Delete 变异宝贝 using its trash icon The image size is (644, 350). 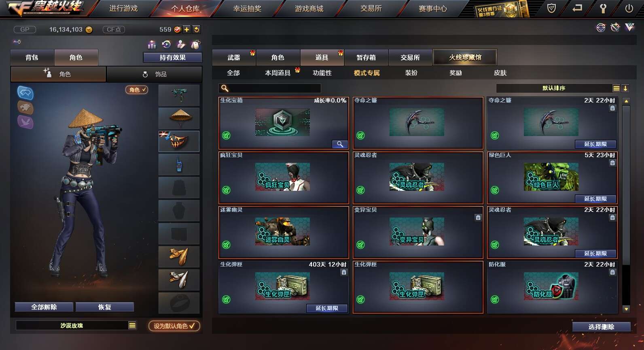(x=478, y=218)
